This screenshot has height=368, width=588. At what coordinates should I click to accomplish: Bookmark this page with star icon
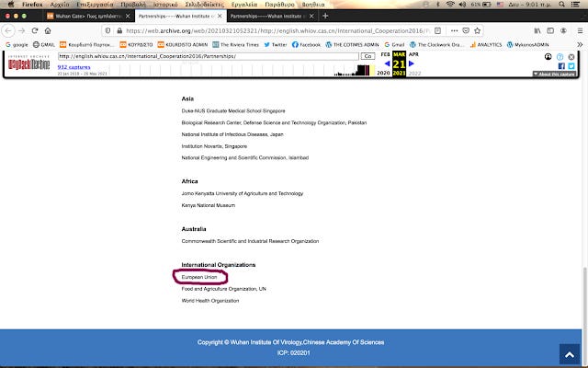(x=477, y=30)
